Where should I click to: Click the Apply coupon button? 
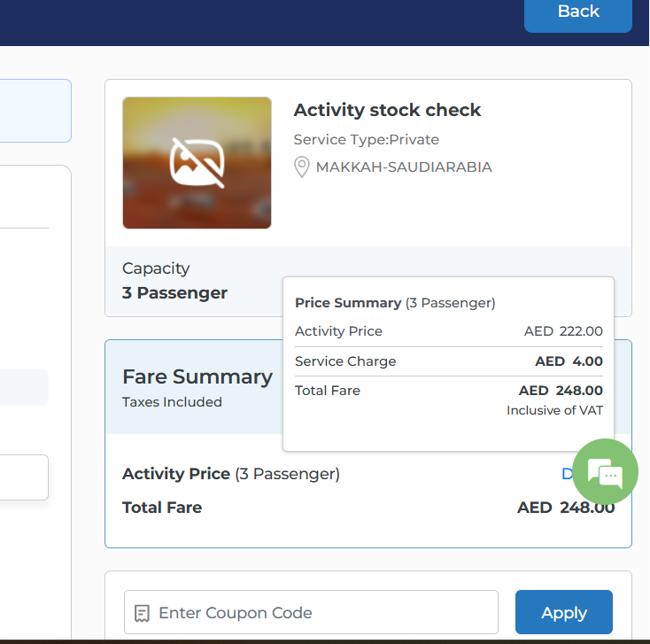tap(563, 612)
